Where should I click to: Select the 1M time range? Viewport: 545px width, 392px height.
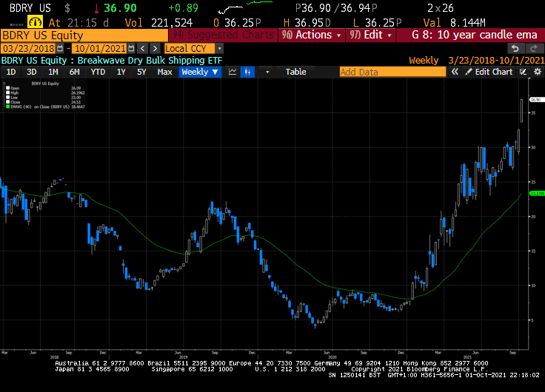[53, 72]
